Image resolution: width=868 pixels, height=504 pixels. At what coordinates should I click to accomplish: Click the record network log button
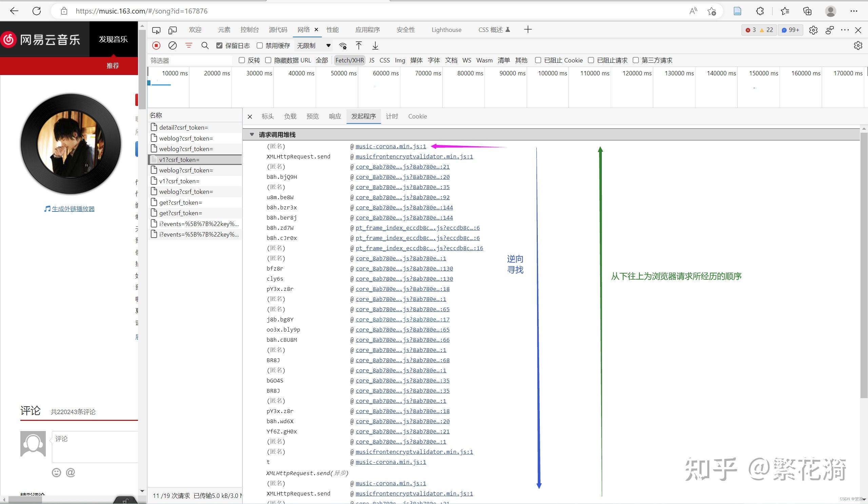click(x=156, y=45)
